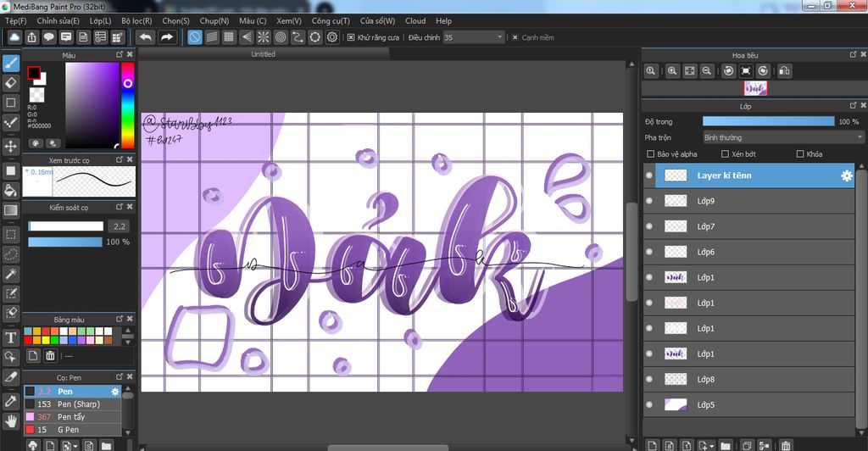Viewport: 868px width, 451px height.
Task: Open the new layer dropdown arrow
Action: coord(711,445)
